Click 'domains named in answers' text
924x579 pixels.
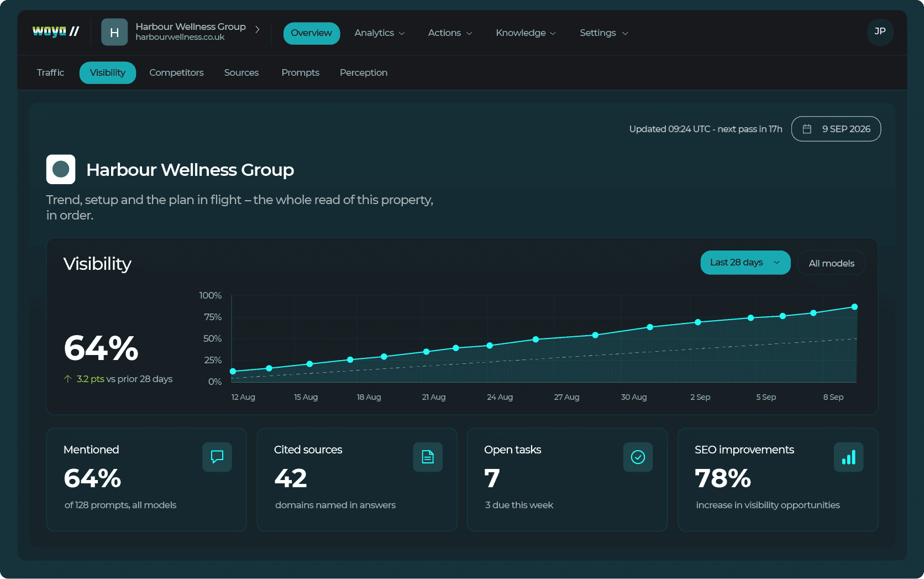[x=335, y=505]
